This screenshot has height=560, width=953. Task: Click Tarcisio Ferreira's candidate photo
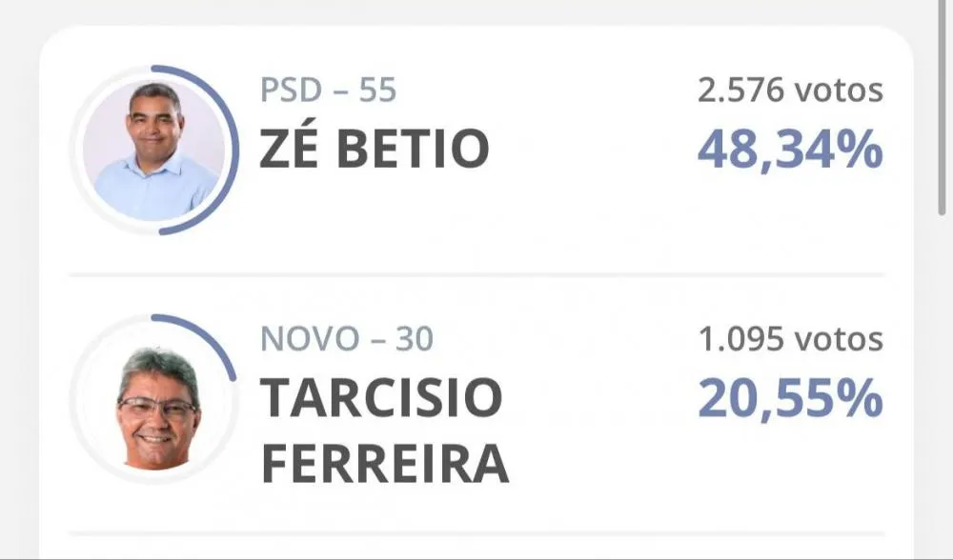tap(154, 399)
